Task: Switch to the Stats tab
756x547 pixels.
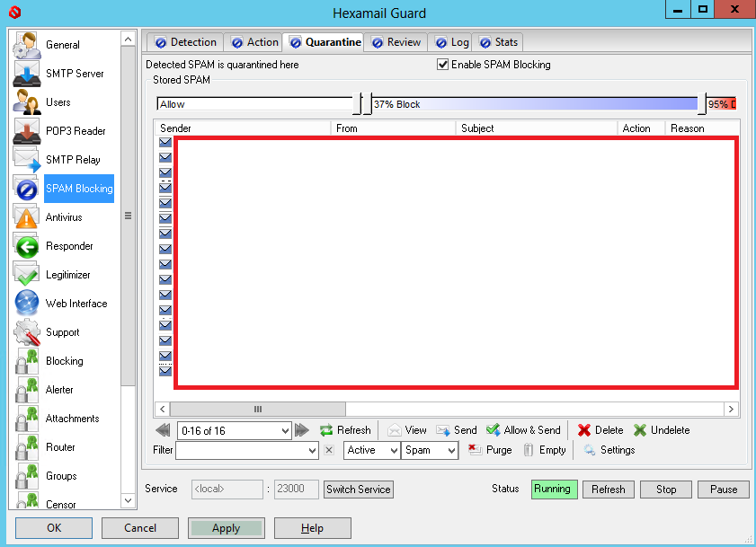Action: [x=498, y=42]
